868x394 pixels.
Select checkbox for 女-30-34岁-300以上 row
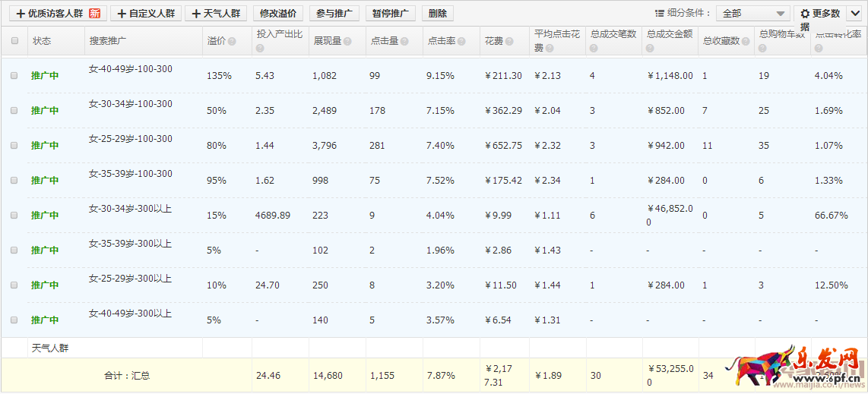pyautogui.click(x=14, y=216)
